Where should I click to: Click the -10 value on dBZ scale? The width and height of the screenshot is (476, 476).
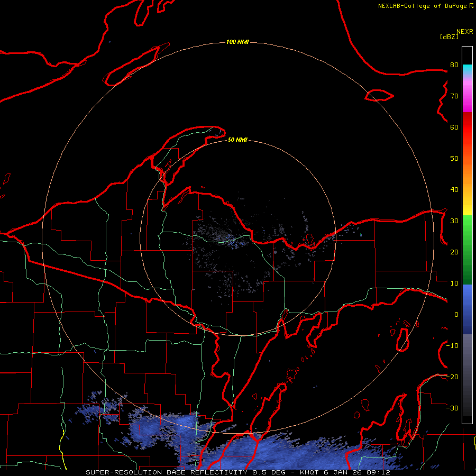(x=453, y=346)
